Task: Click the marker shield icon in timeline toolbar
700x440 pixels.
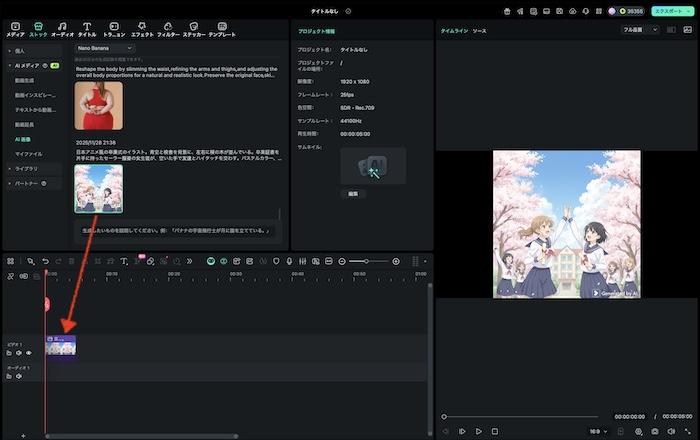Action: (276, 262)
